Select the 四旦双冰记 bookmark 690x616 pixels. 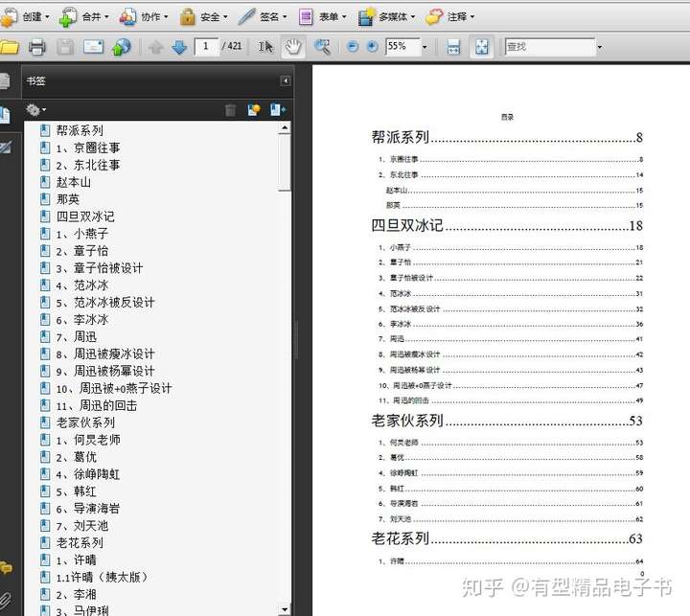click(x=85, y=217)
